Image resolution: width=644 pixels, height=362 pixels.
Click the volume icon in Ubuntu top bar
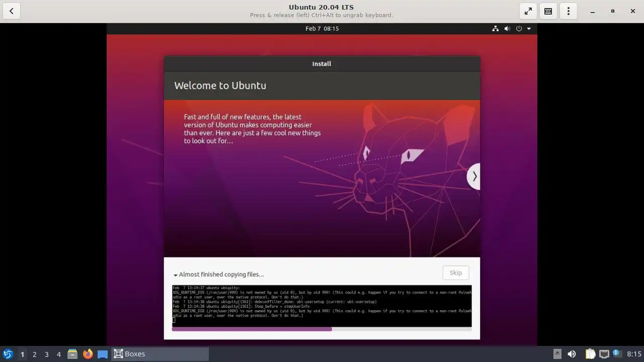pyautogui.click(x=507, y=29)
